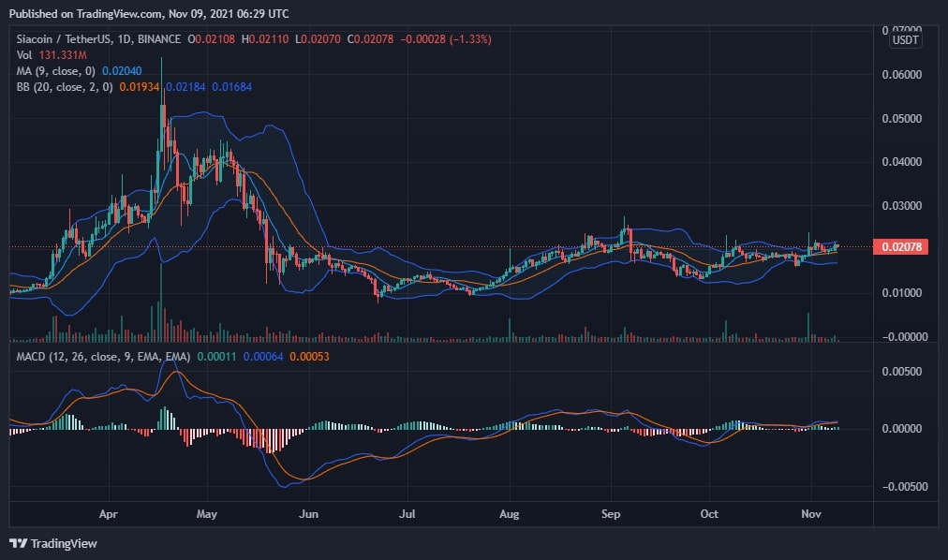Click the Nov label on the time axis
The height and width of the screenshot is (560, 948).
[x=811, y=514]
